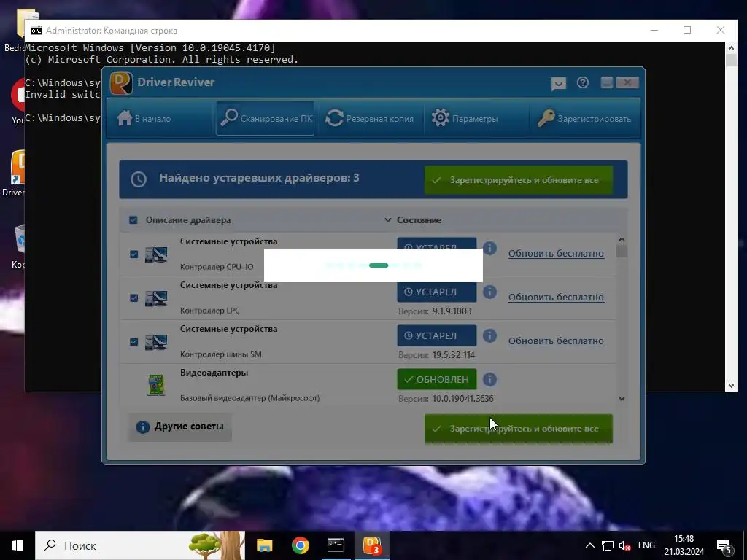Switch to Command Prompt taskbar icon

[336, 545]
